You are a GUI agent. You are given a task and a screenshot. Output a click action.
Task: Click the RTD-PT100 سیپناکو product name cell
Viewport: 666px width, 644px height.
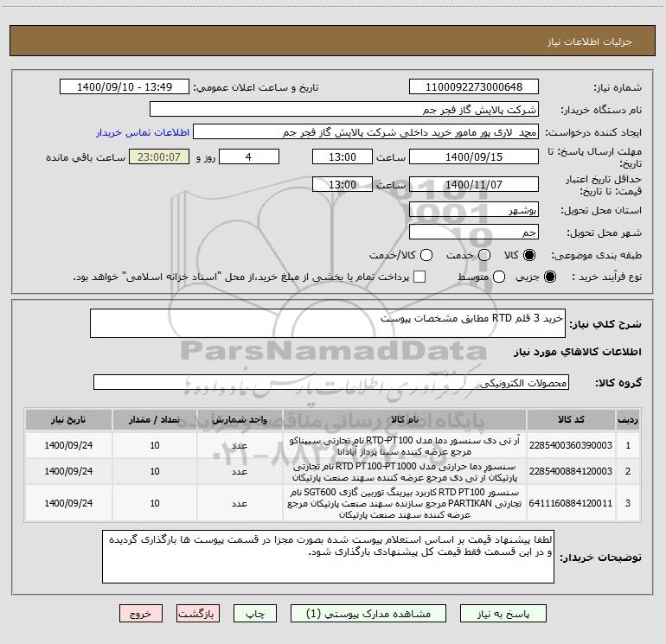pyautogui.click(x=405, y=446)
